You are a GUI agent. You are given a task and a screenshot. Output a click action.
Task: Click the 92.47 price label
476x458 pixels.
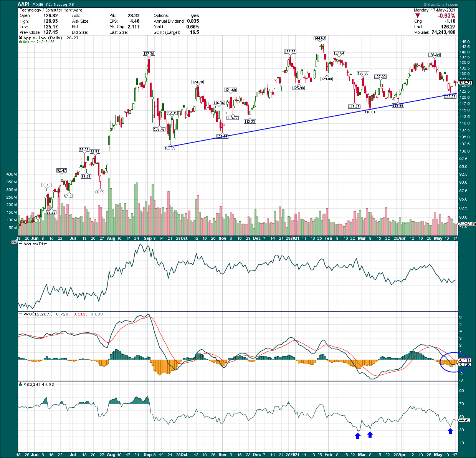coord(61,170)
